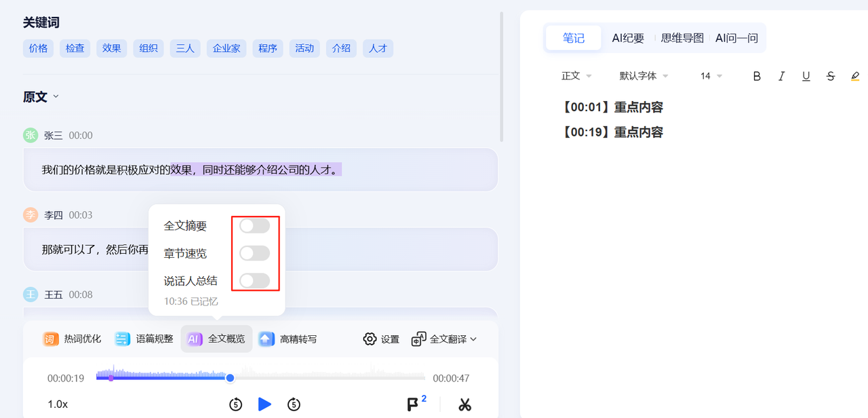This screenshot has width=868, height=418.
Task: Switch to the AI纪要 tab
Action: click(628, 38)
